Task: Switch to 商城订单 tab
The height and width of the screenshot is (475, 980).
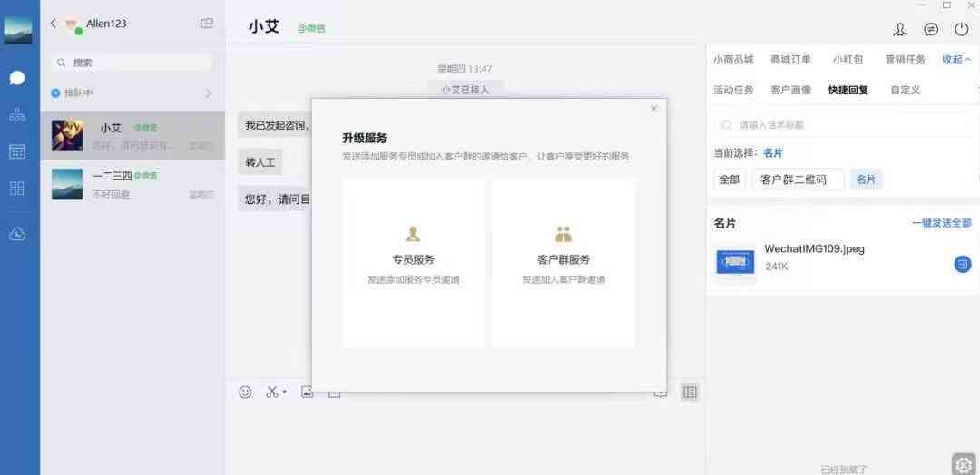Action: point(790,60)
